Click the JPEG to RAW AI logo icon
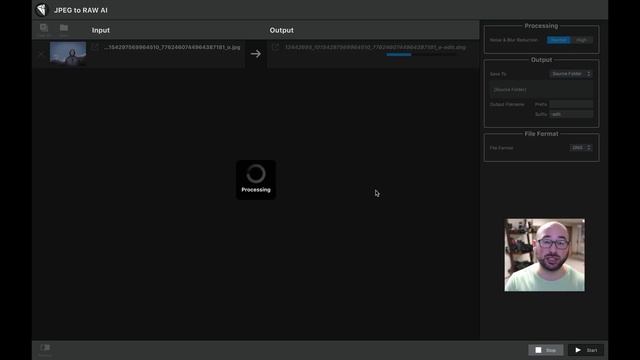Image resolution: width=640 pixels, height=360 pixels. [41, 10]
